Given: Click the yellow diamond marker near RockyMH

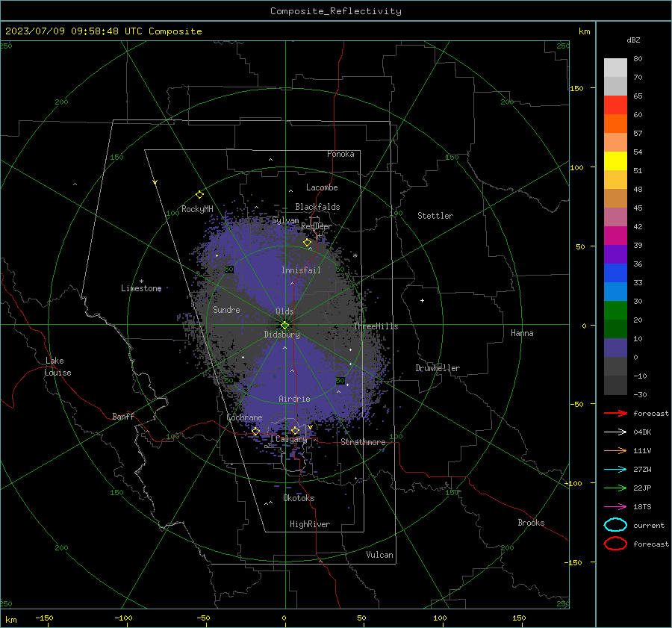Looking at the screenshot, I should (199, 195).
